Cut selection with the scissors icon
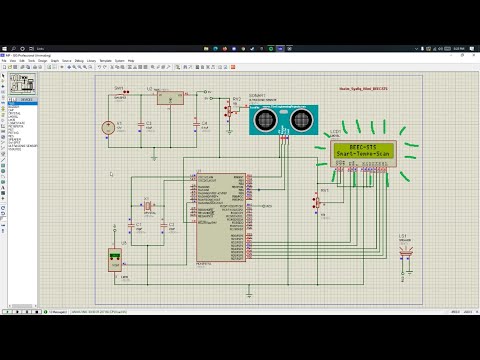The width and height of the screenshot is (480, 360). (112, 67)
